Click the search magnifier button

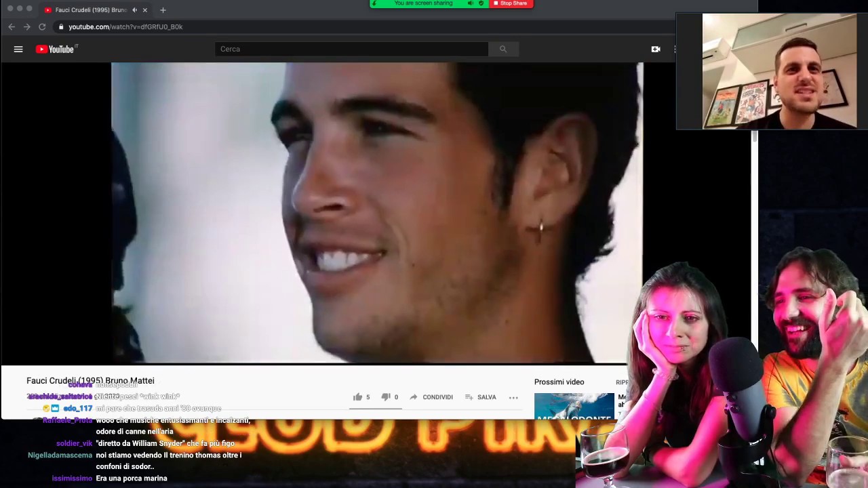click(x=503, y=49)
